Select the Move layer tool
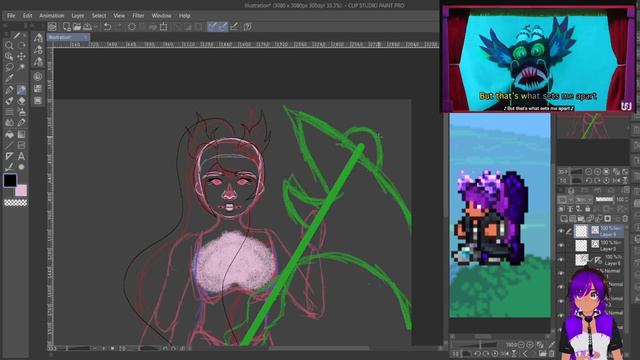The image size is (640, 360). pyautogui.click(x=21, y=56)
